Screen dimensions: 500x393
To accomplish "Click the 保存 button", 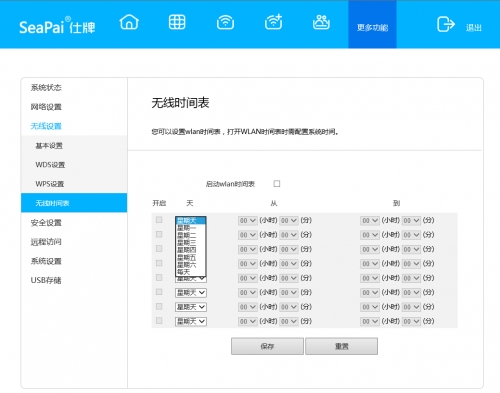I will [x=267, y=346].
